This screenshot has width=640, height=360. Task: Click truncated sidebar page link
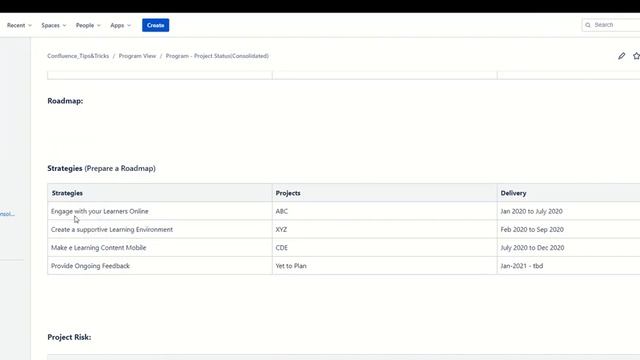[7, 214]
